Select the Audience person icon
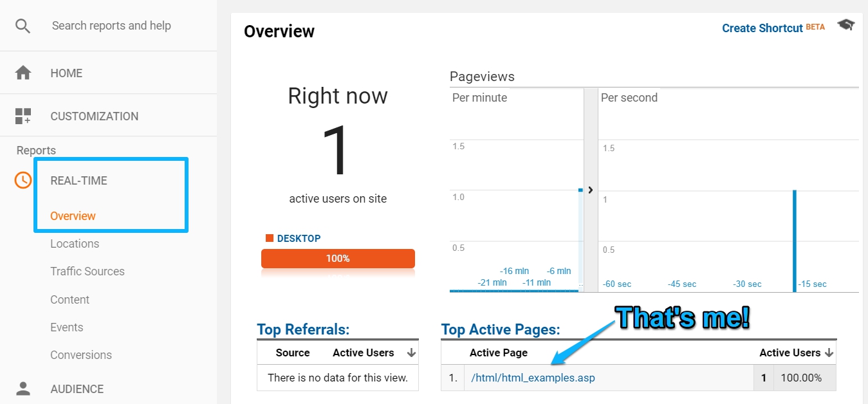This screenshot has width=868, height=404. tap(23, 389)
